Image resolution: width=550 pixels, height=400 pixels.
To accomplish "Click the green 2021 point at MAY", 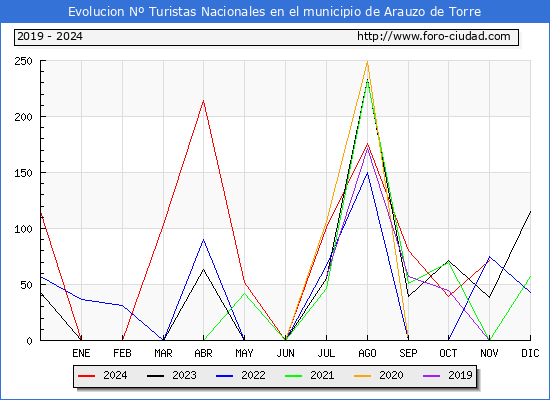I will click(x=244, y=293).
